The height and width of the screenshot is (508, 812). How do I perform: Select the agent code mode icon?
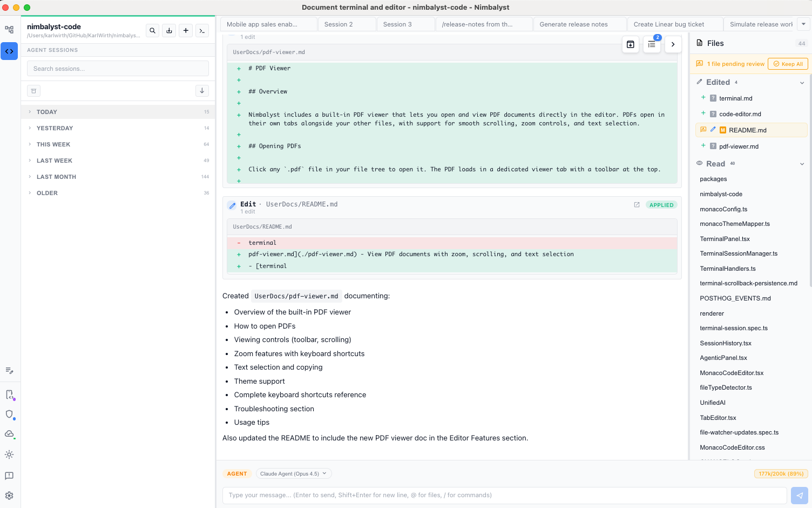[x=9, y=51]
